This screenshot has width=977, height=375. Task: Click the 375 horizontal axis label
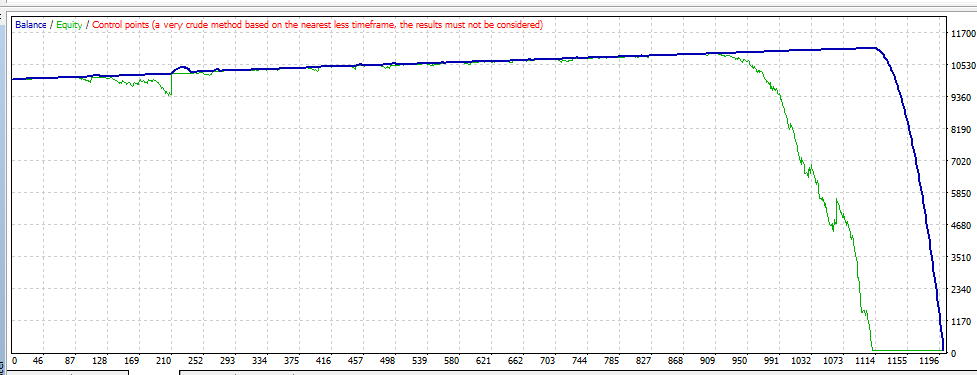tap(292, 361)
